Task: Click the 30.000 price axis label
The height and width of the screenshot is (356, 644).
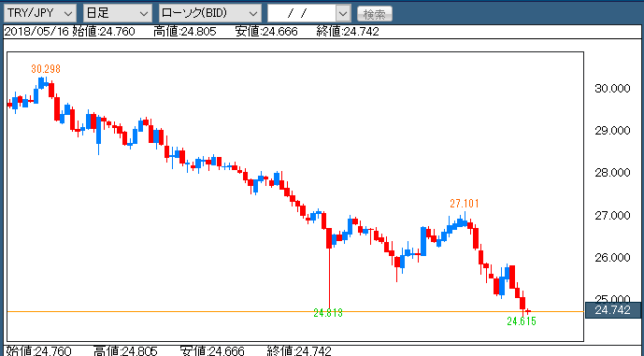Action: [x=612, y=88]
